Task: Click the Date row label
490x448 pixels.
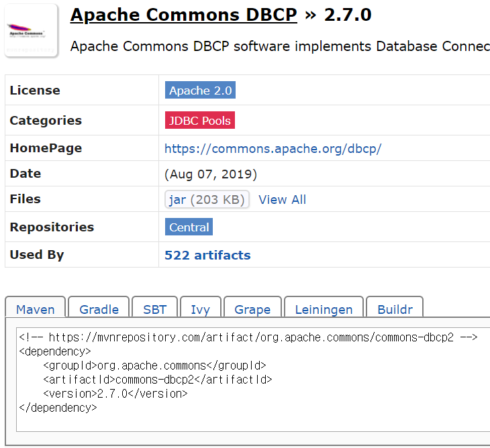Action: tap(26, 173)
